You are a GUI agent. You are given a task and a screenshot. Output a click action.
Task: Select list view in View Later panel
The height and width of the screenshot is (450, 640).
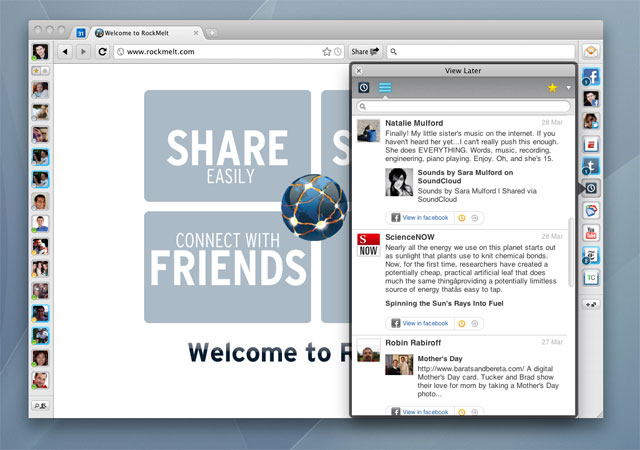coord(384,87)
